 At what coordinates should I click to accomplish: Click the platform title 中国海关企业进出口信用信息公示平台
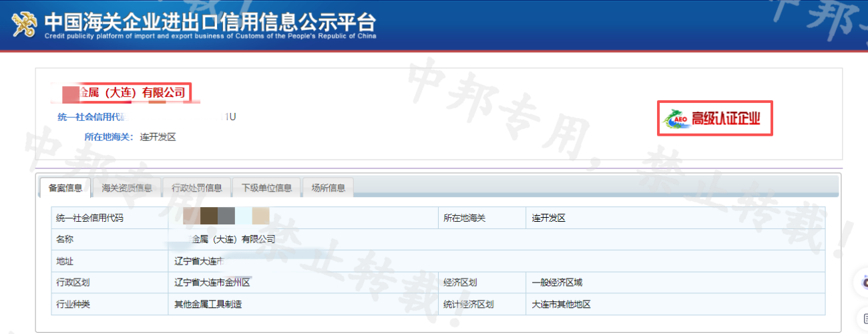coord(210,20)
